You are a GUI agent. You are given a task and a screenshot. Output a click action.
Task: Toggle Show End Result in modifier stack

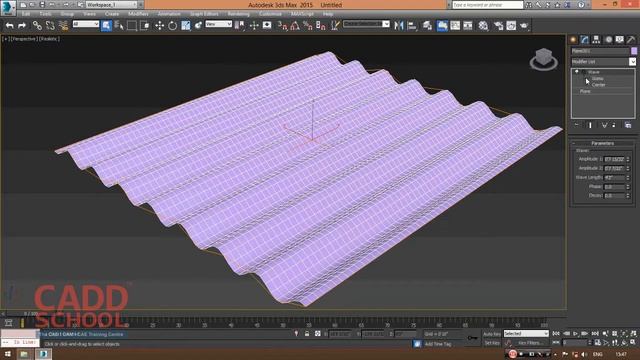(590, 125)
